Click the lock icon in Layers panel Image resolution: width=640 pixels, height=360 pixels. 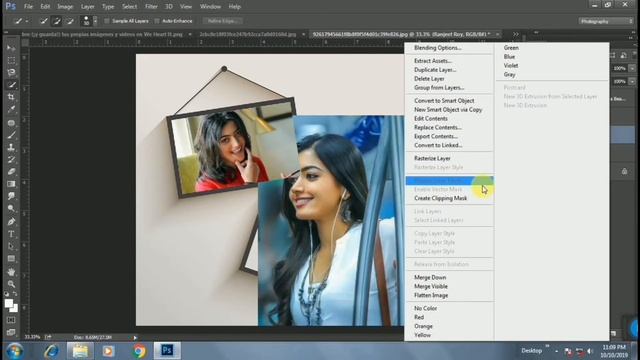click(624, 171)
